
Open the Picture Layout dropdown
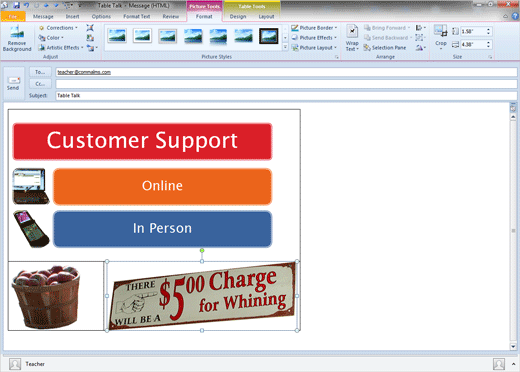(x=314, y=48)
